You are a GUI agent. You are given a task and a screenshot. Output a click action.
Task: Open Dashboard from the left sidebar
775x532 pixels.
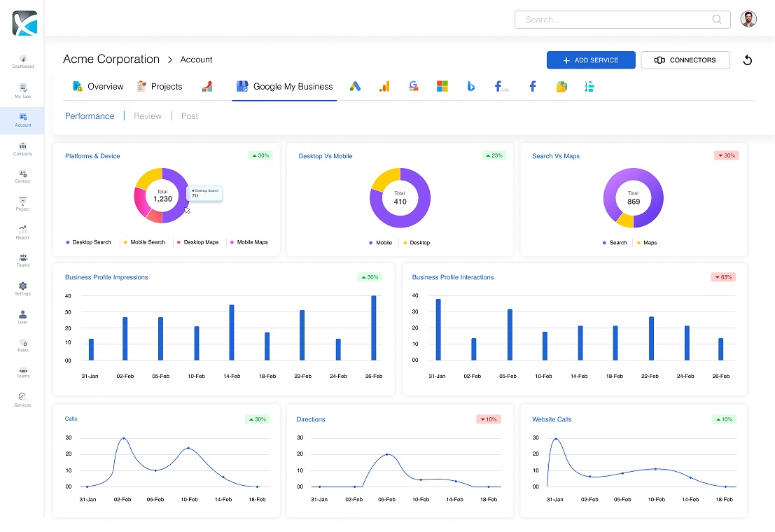click(x=22, y=62)
